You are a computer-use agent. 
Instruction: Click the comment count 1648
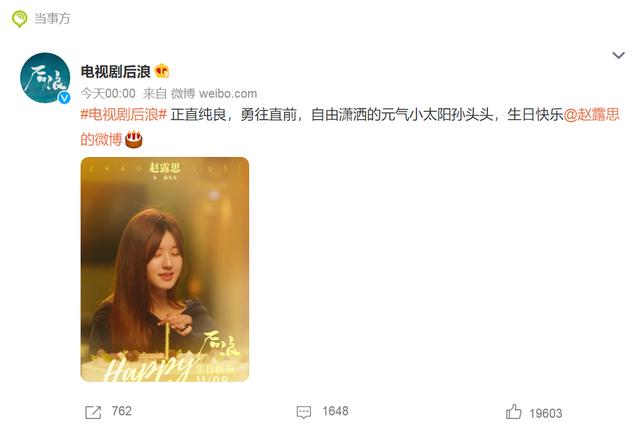pyautogui.click(x=335, y=411)
